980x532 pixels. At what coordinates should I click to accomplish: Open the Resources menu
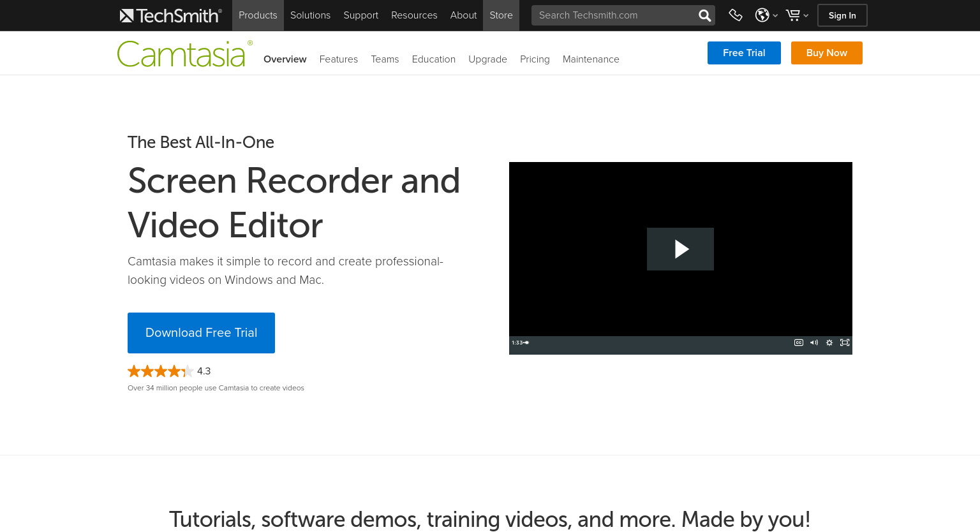pyautogui.click(x=414, y=15)
